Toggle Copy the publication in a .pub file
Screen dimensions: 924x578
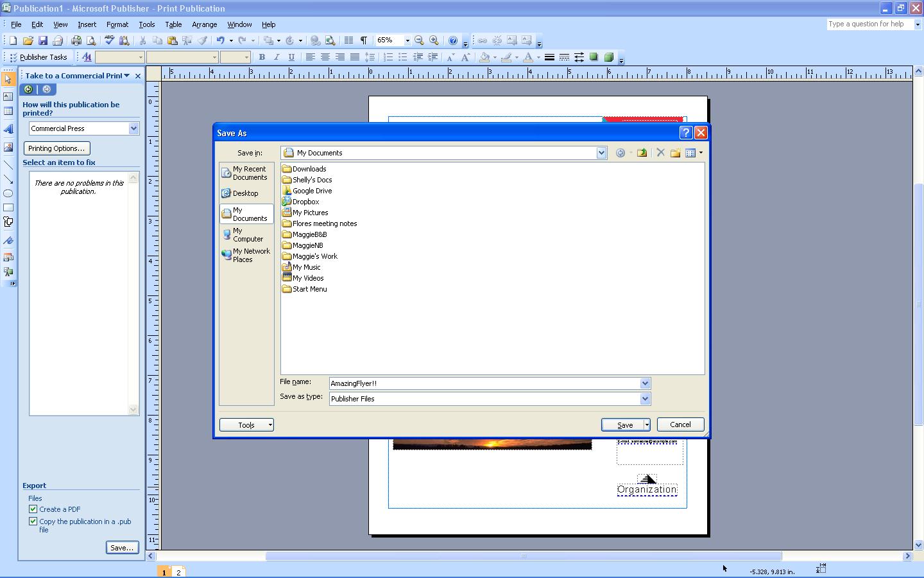(33, 521)
